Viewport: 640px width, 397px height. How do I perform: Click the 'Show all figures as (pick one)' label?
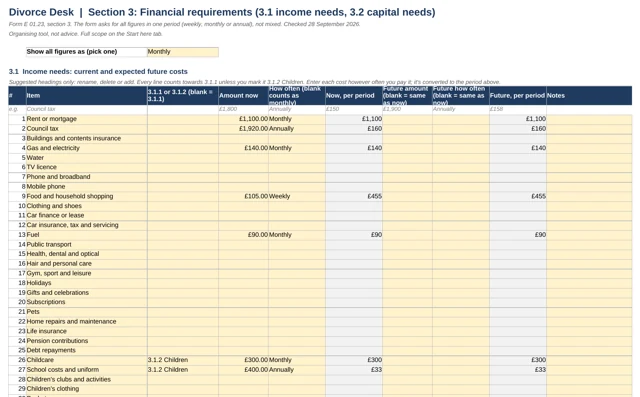coord(87,52)
